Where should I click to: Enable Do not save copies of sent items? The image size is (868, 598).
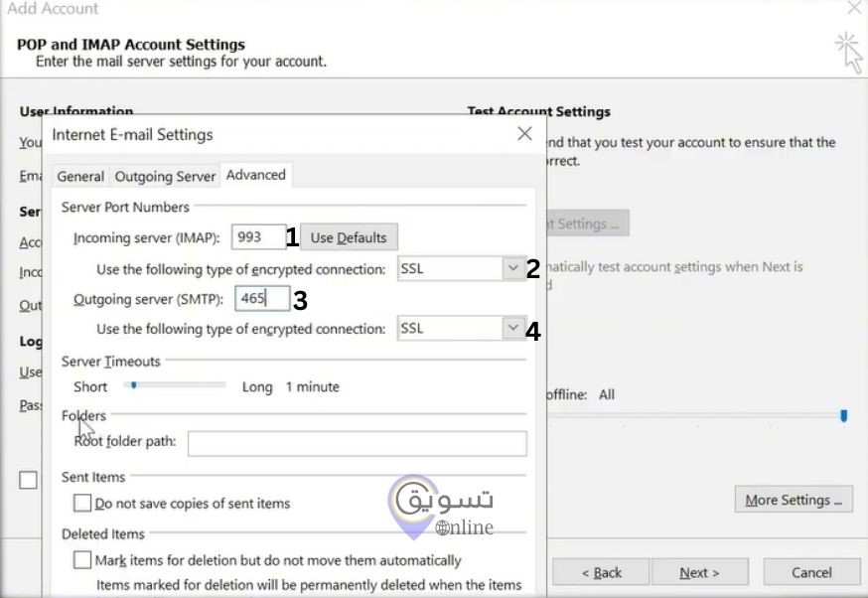coord(82,503)
